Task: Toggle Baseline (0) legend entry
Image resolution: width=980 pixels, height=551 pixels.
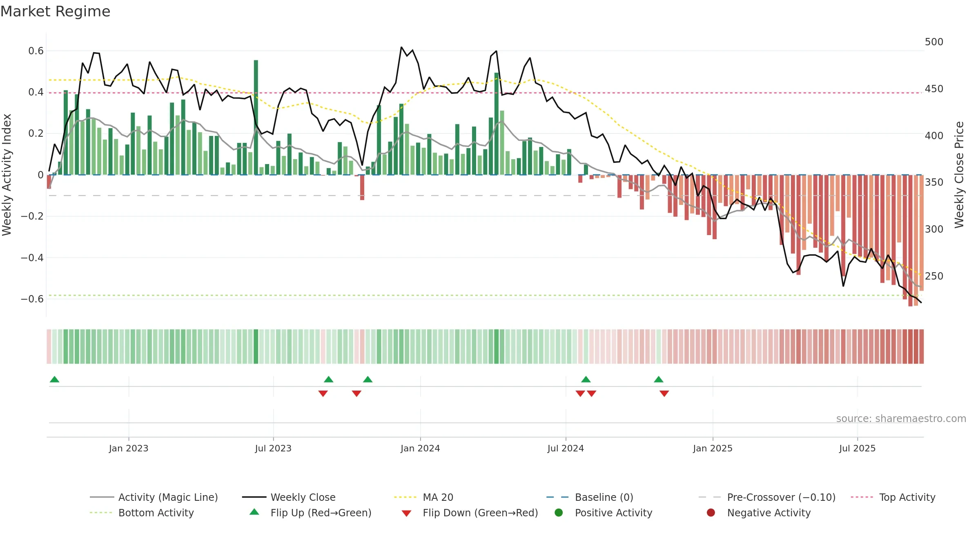Action: pos(590,497)
